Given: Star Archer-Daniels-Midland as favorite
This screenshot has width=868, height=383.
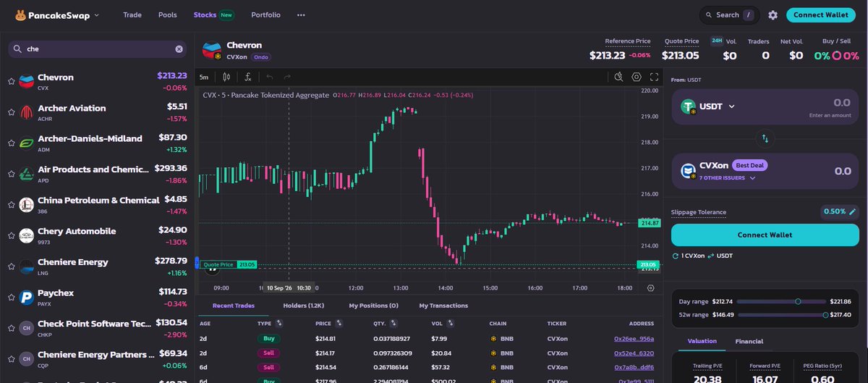Looking at the screenshot, I should coord(11,143).
